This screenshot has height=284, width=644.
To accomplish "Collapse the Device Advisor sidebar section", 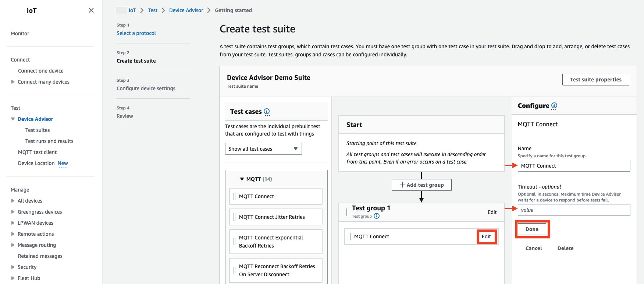I will tap(13, 119).
